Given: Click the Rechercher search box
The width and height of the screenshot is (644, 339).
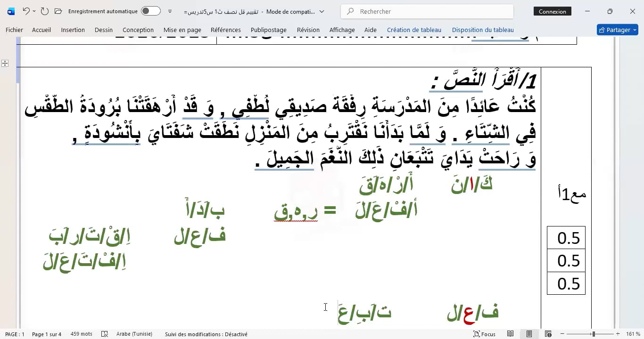Looking at the screenshot, I should [427, 11].
